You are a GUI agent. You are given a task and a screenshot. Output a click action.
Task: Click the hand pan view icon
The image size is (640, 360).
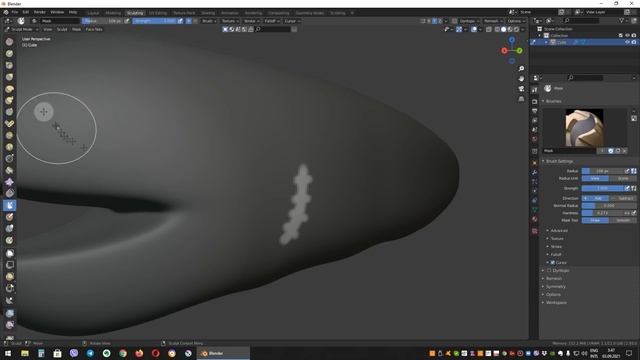[521, 78]
